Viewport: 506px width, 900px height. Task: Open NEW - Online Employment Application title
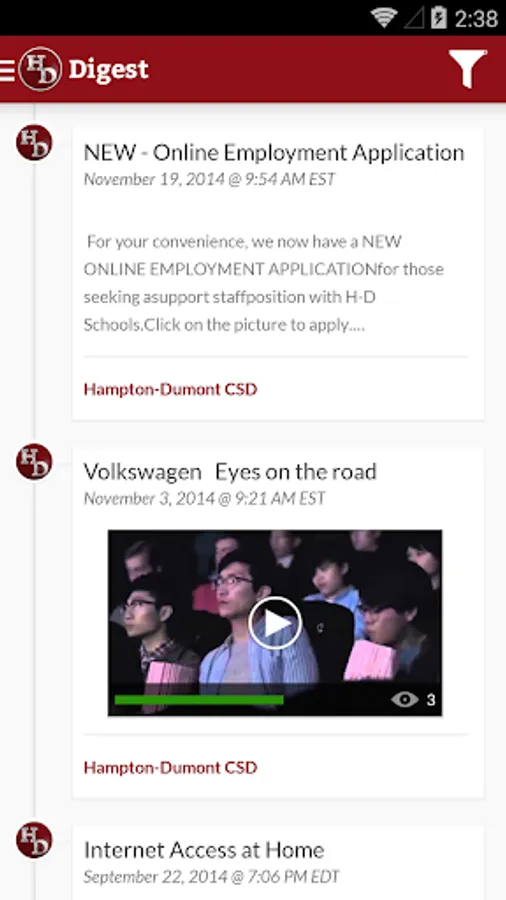274,153
